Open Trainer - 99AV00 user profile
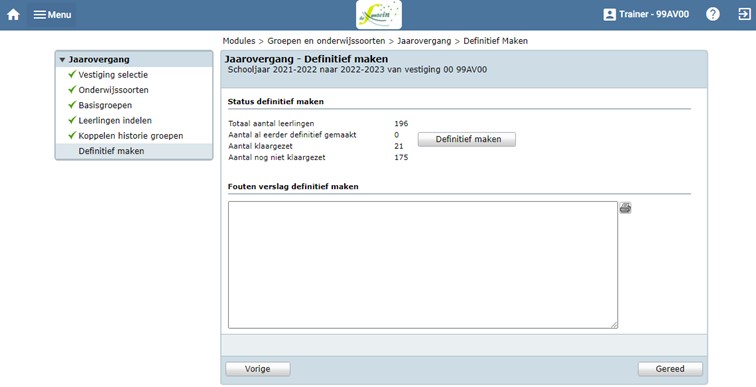This screenshot has height=387, width=756. [646, 14]
